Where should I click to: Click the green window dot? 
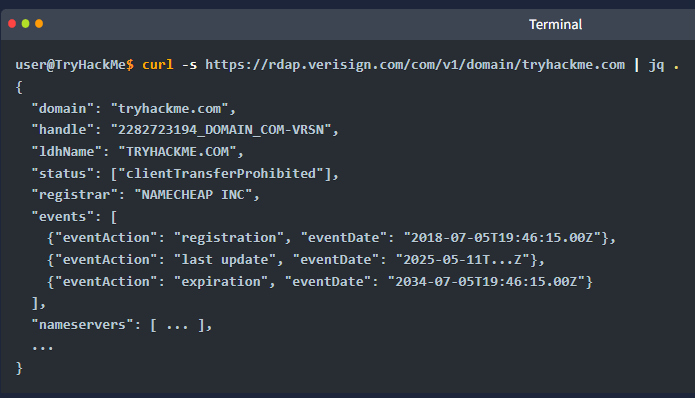[26, 24]
